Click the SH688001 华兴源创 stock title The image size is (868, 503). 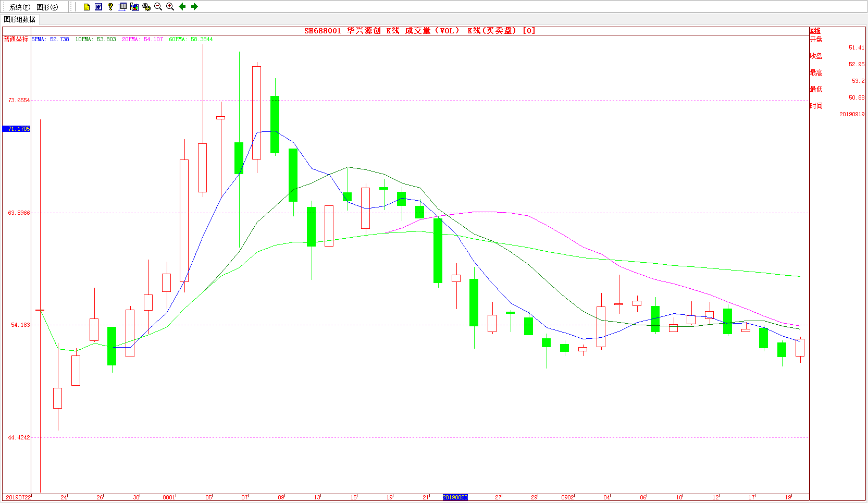tap(342, 31)
